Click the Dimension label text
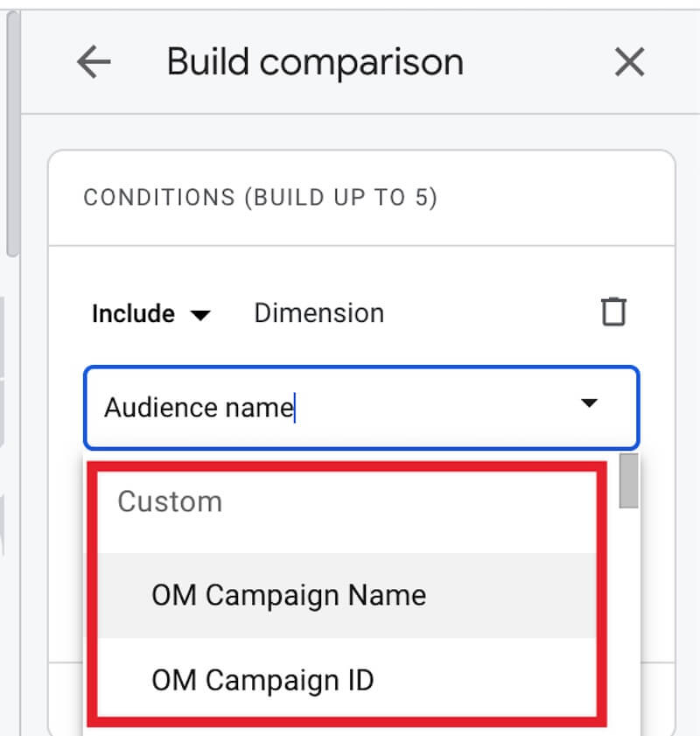 click(x=318, y=313)
